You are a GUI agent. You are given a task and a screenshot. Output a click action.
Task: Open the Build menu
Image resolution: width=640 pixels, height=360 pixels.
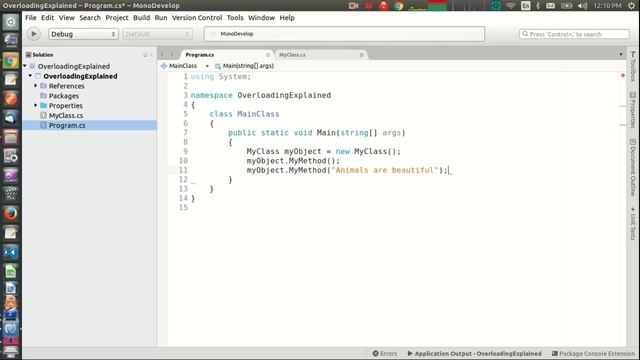click(142, 18)
